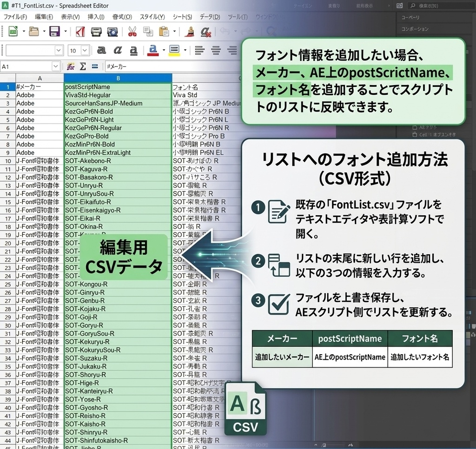Export as PDF with the red icon
476x449 pixels.
click(80, 32)
